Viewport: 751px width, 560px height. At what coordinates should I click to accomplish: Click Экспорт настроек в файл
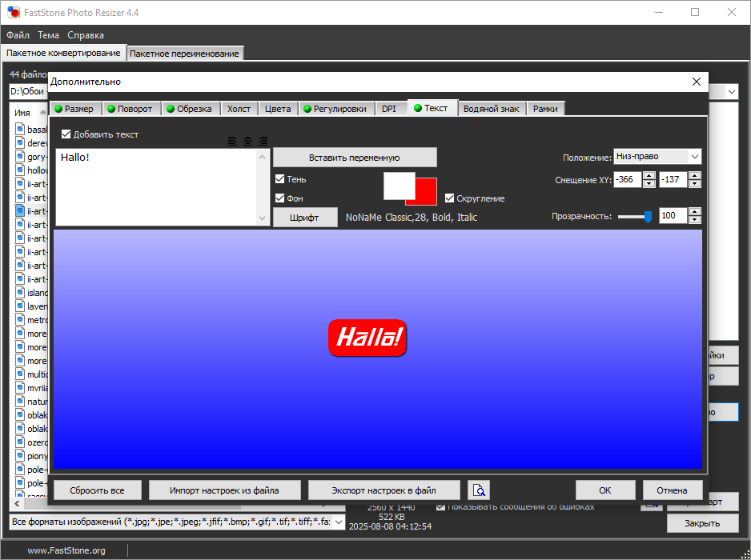click(384, 490)
